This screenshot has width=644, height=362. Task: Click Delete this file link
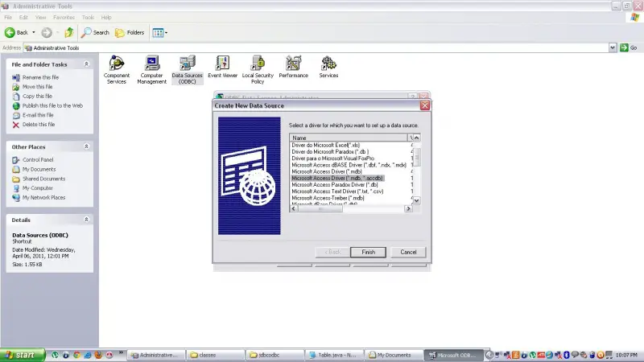pos(38,125)
